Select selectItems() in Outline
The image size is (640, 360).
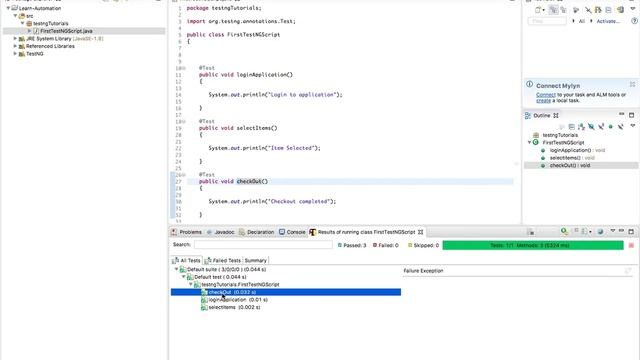pos(572,158)
